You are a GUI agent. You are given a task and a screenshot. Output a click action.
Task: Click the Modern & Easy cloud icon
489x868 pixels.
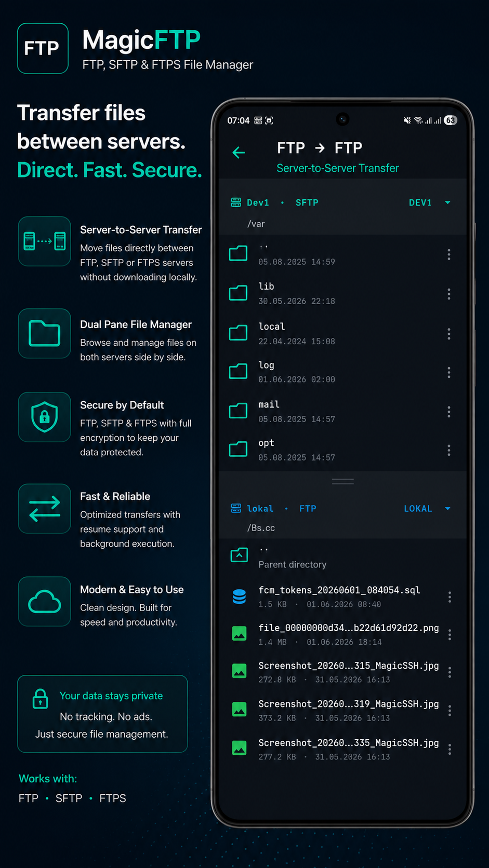(x=45, y=601)
